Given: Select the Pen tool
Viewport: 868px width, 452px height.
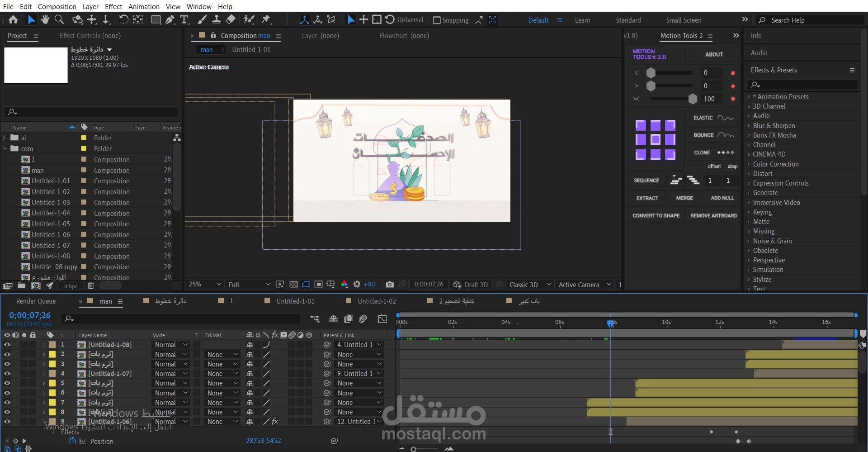Looking at the screenshot, I should [x=170, y=19].
